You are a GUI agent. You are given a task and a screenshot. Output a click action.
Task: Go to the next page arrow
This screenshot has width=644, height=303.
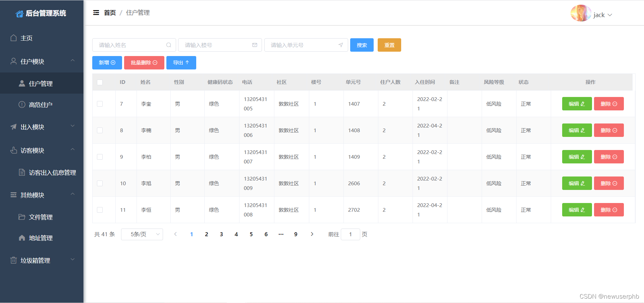click(312, 234)
